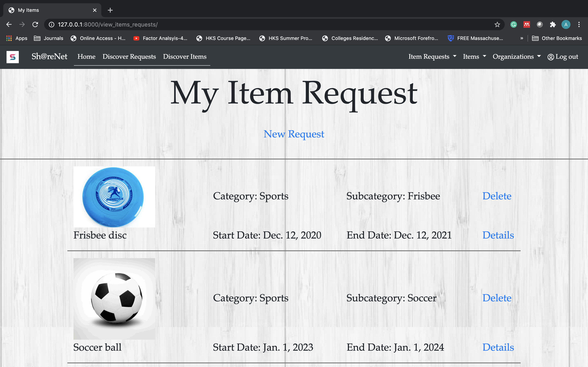
Task: Open Details for Soccer ball request
Action: [498, 347]
